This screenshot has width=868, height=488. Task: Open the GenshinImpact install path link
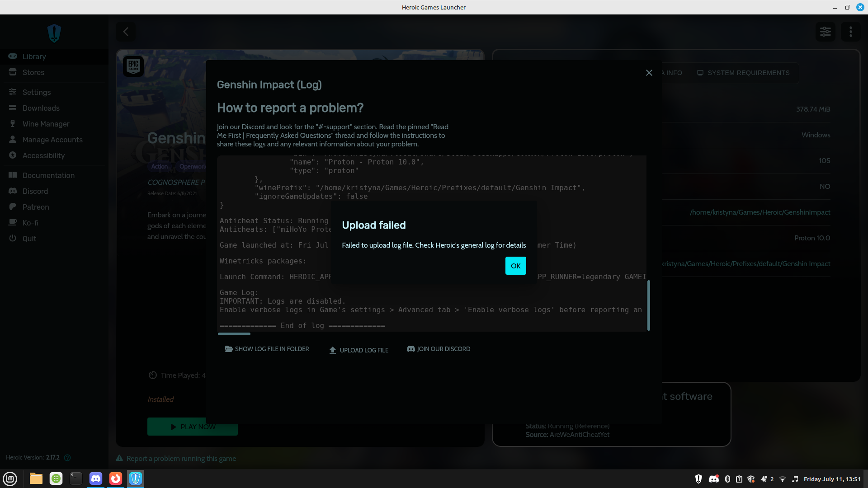point(760,212)
